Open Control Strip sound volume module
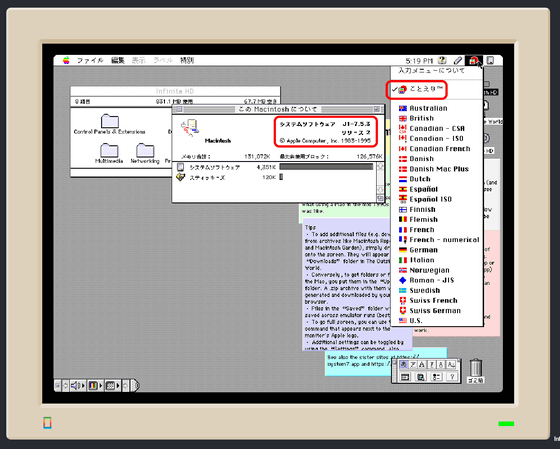This screenshot has height=449, width=560. coord(78,386)
